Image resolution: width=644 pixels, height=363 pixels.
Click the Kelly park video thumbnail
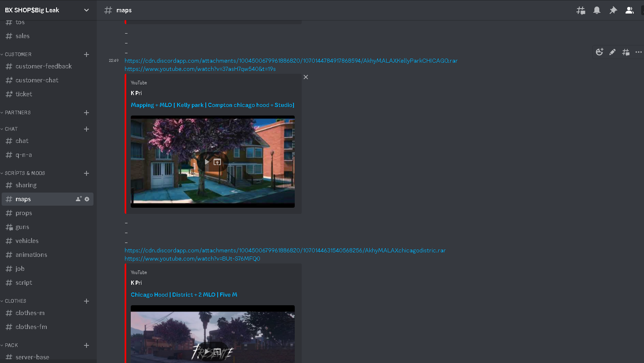(213, 162)
